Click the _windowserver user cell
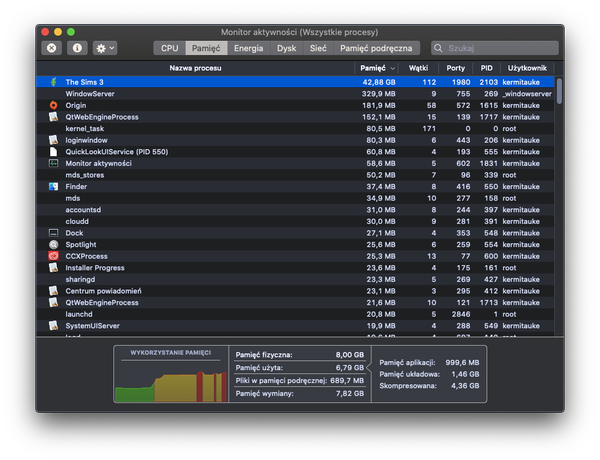The width and height of the screenshot is (600, 460). pos(527,94)
